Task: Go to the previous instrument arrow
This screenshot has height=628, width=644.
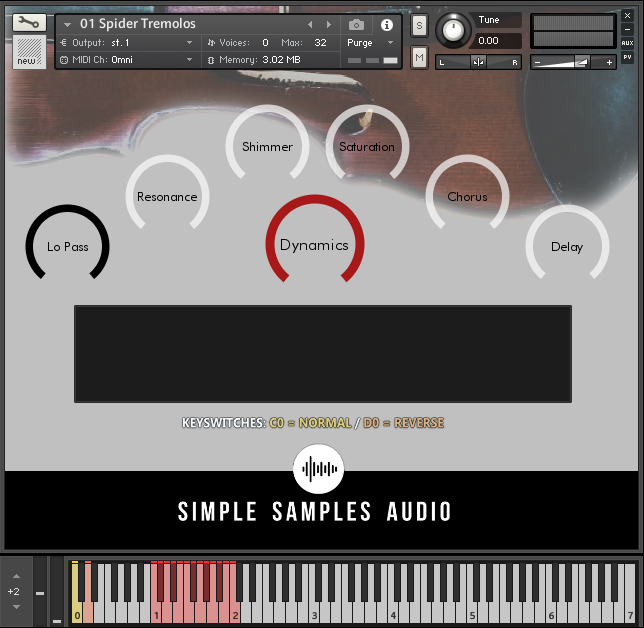Action: [x=310, y=24]
